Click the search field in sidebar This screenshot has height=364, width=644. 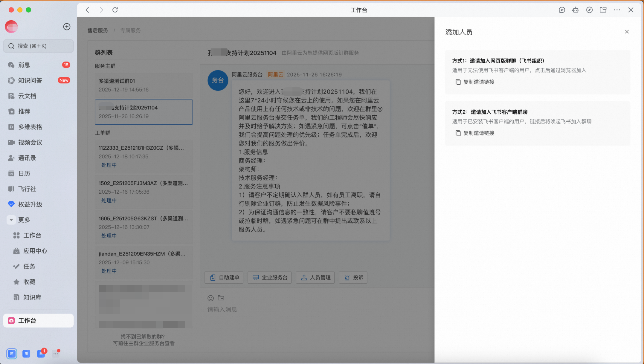(38, 46)
